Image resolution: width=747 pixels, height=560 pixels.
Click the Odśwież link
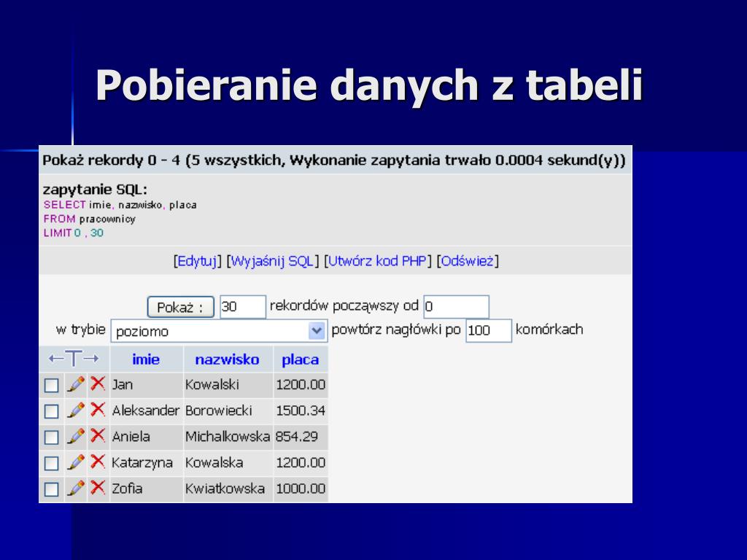pos(468,261)
